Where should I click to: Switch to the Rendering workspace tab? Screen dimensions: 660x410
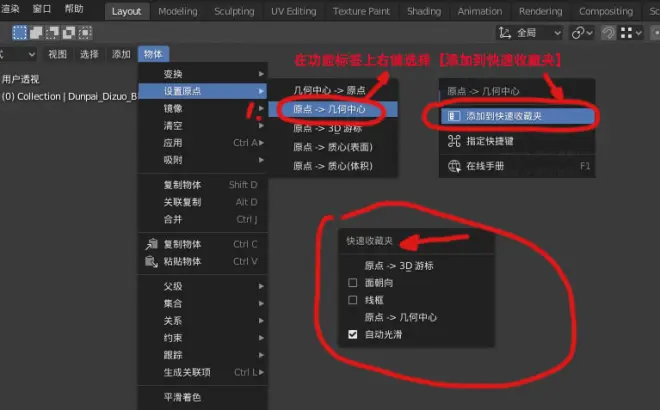coord(540,11)
